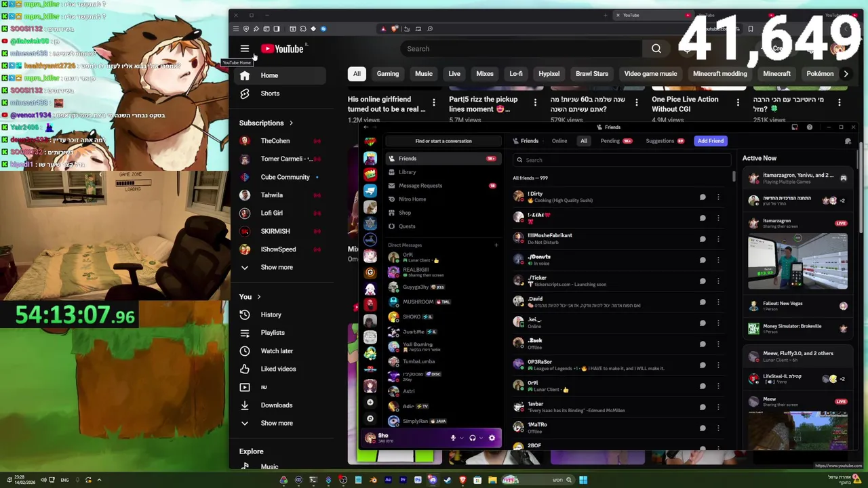Switch to Suggestions tab in Discord Friends
The height and width of the screenshot is (488, 868).
click(x=665, y=141)
